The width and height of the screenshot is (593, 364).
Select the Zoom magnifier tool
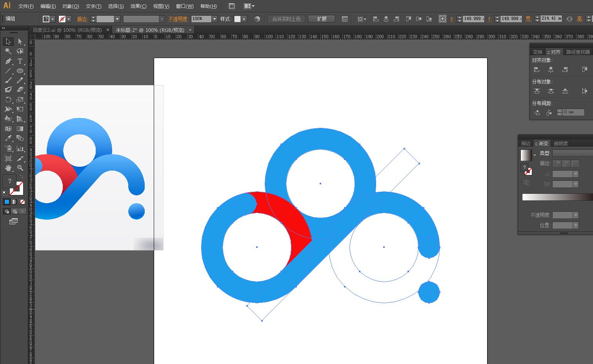click(x=20, y=168)
